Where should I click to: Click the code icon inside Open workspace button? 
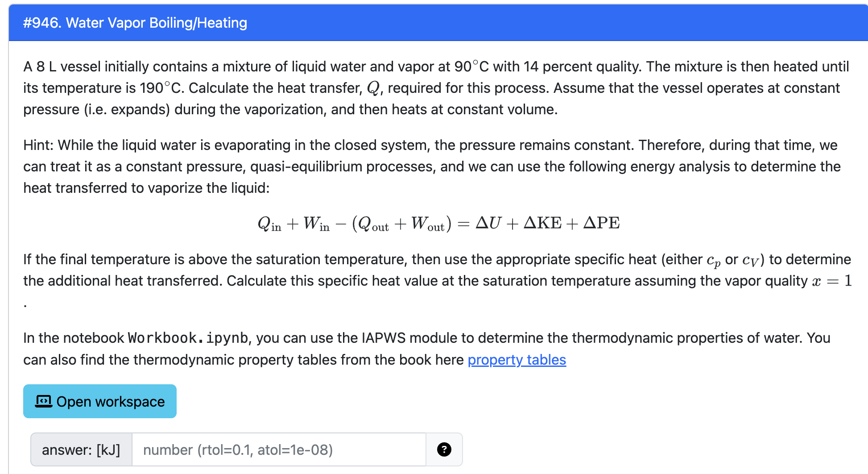point(43,401)
